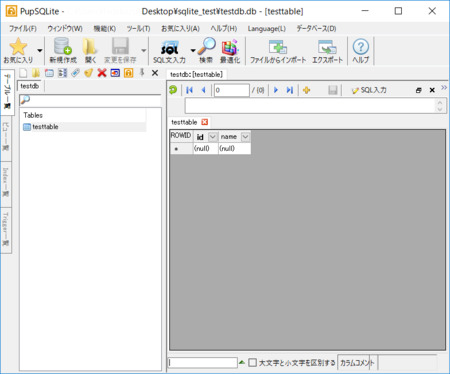Click ファイルからインポート icon
This screenshot has width=450, height=374.
(278, 47)
